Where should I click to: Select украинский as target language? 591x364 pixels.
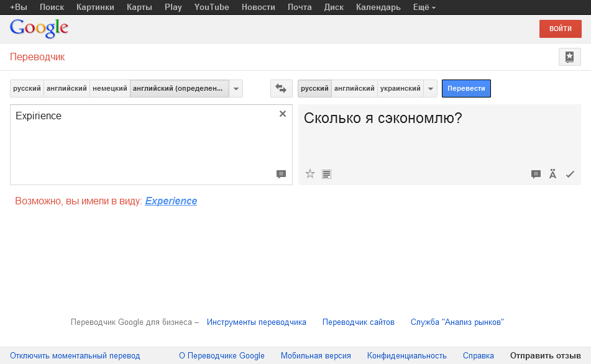click(x=400, y=89)
